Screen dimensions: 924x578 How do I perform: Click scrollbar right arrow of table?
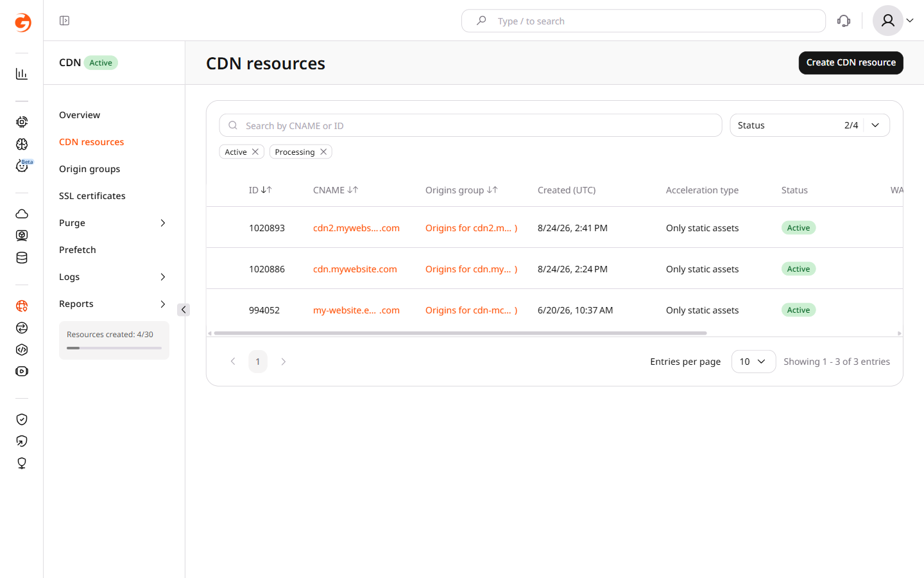(900, 333)
